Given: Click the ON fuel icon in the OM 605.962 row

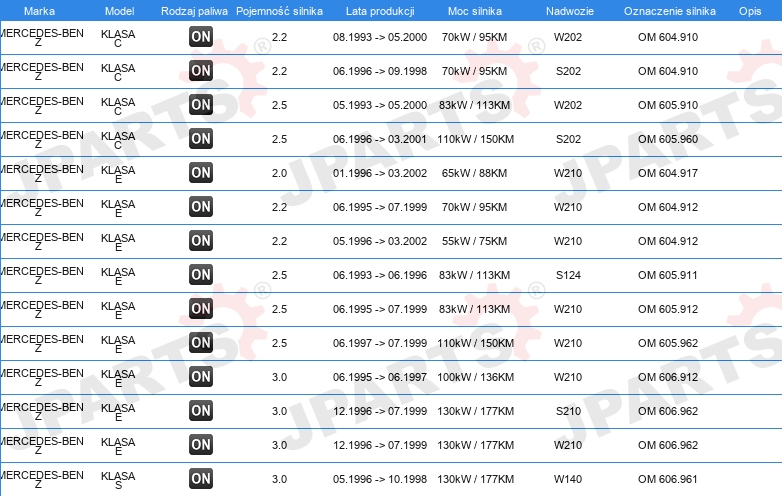Looking at the screenshot, I should [201, 342].
